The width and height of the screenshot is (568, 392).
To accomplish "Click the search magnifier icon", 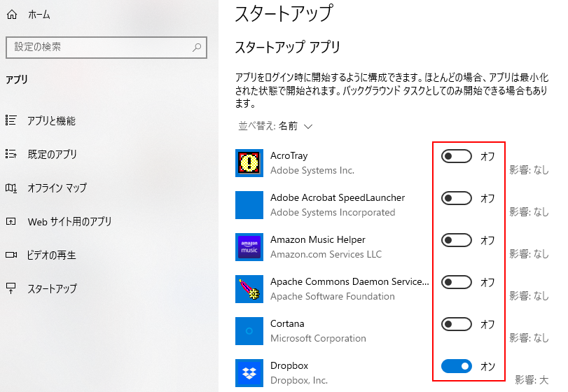I will tap(197, 47).
